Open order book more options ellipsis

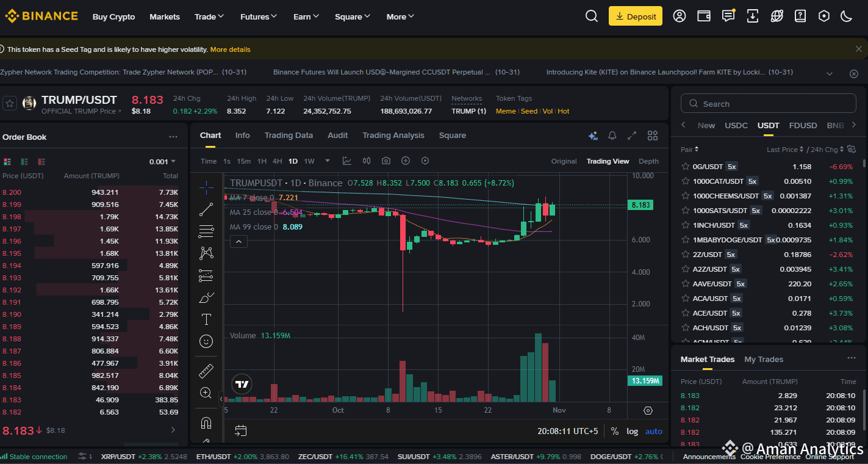coord(173,137)
